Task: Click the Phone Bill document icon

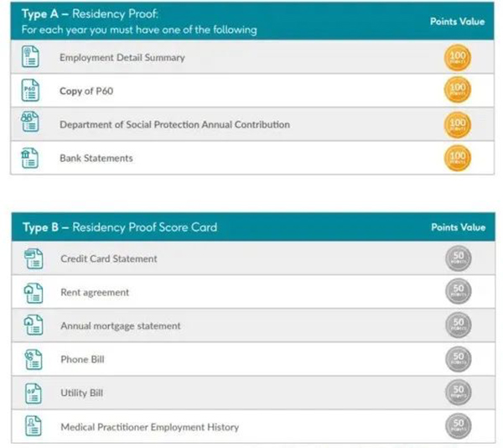Action: click(x=34, y=360)
